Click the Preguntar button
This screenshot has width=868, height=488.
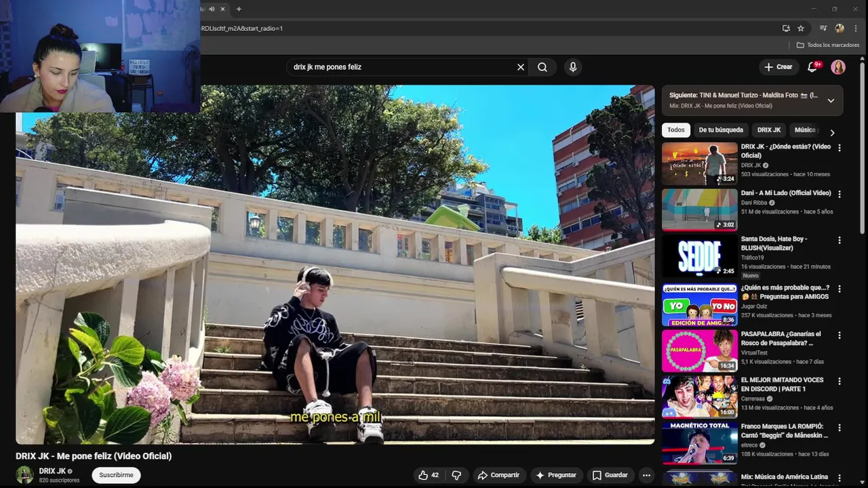point(555,475)
